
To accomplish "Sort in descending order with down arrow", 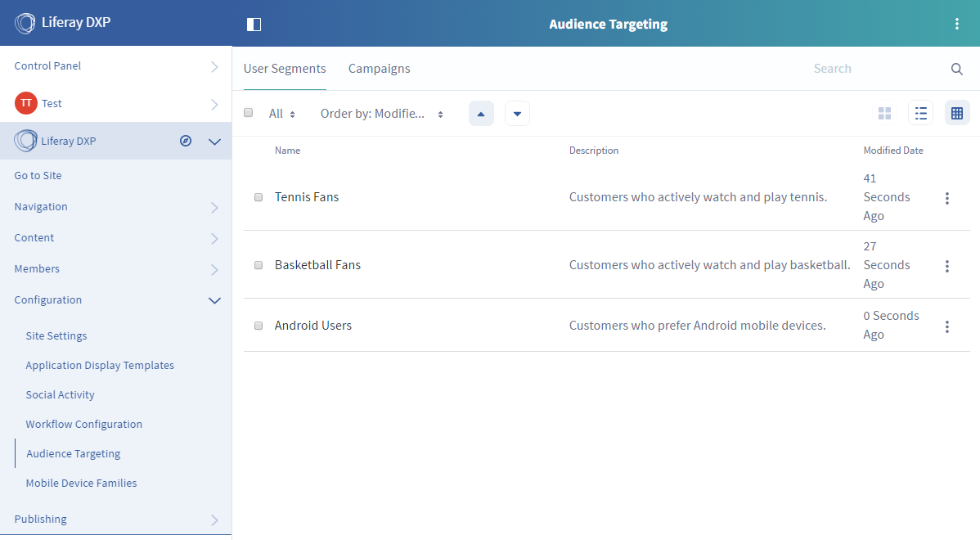I will (517, 114).
